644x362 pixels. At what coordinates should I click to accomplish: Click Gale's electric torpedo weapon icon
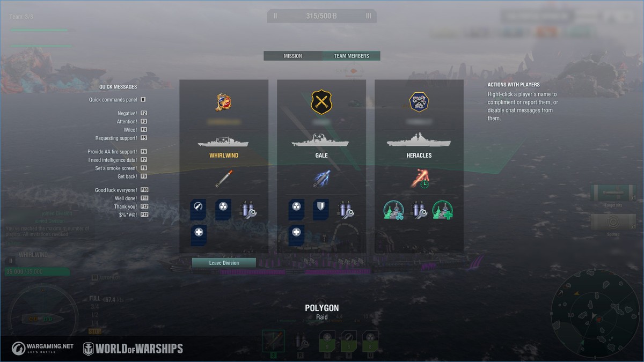tap(321, 179)
